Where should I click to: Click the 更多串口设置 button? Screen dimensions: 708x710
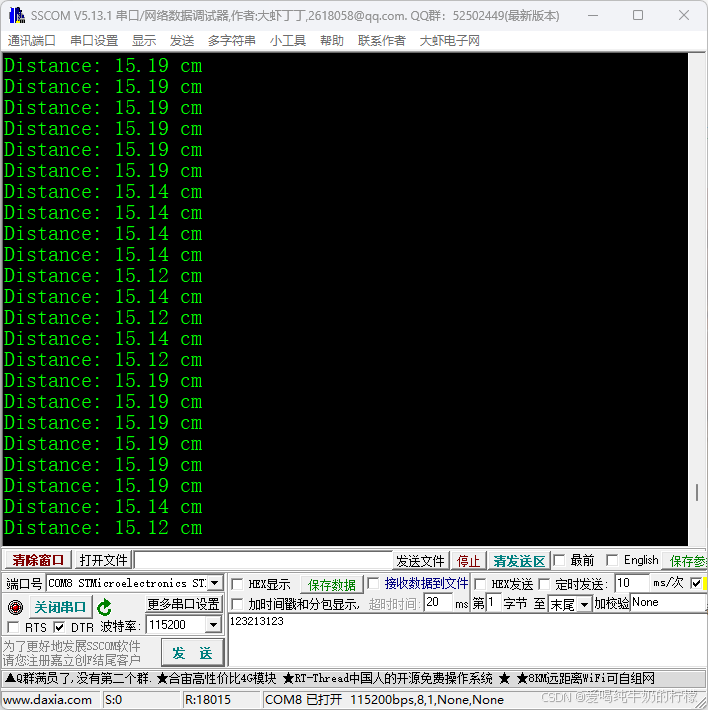[183, 604]
